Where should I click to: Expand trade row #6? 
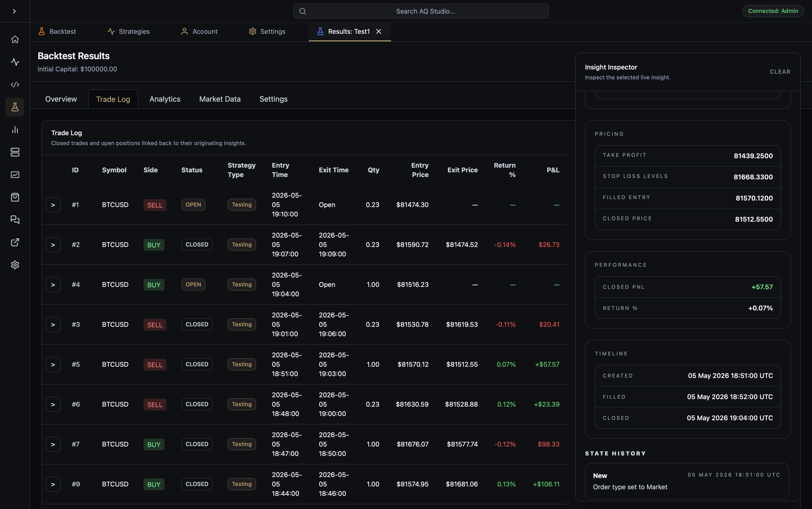tap(53, 404)
